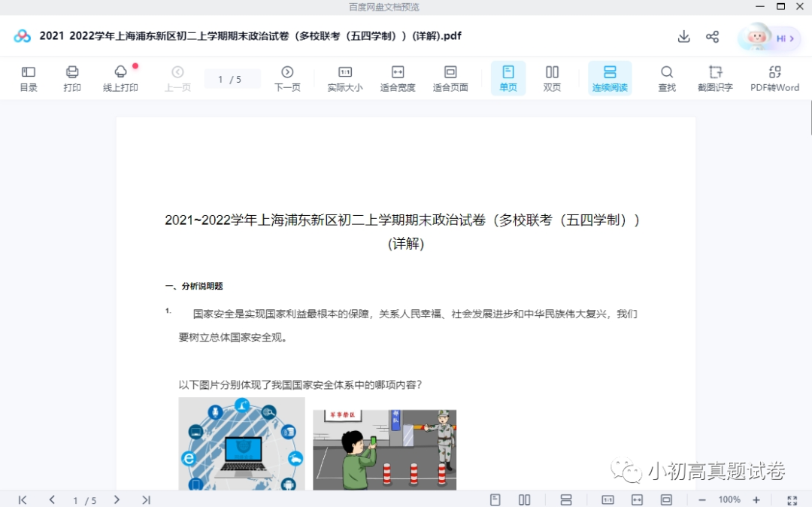Click the Baidu Netdisk logo icon
Viewport: 812px width, 507px height.
point(23,36)
